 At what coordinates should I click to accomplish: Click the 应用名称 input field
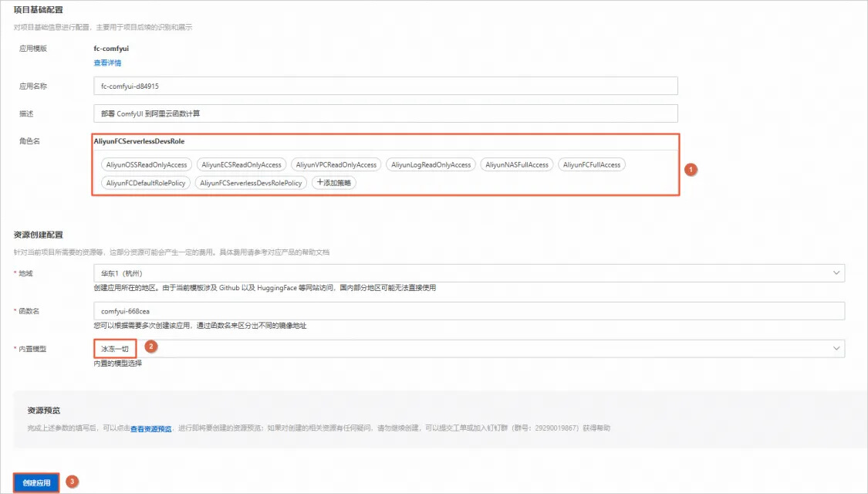coord(385,86)
